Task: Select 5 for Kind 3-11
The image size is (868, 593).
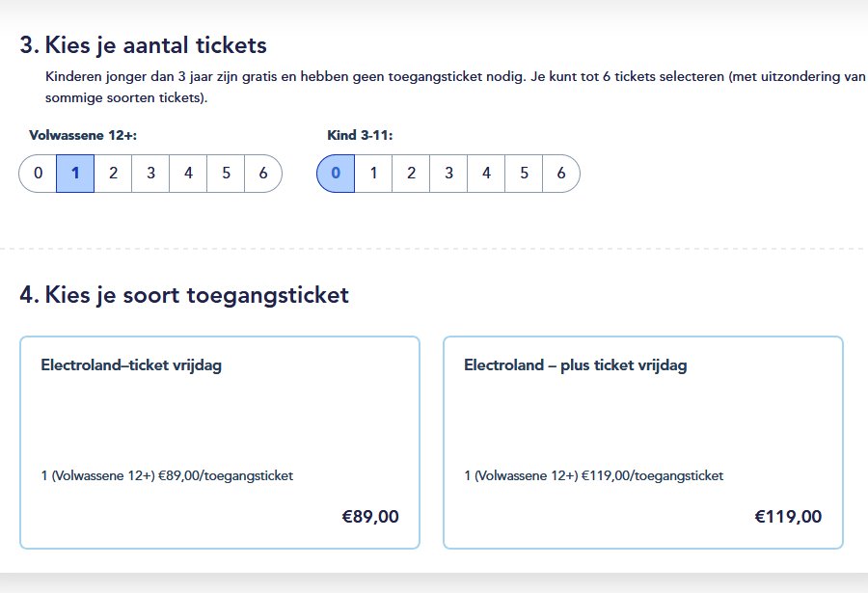Action: point(524,174)
